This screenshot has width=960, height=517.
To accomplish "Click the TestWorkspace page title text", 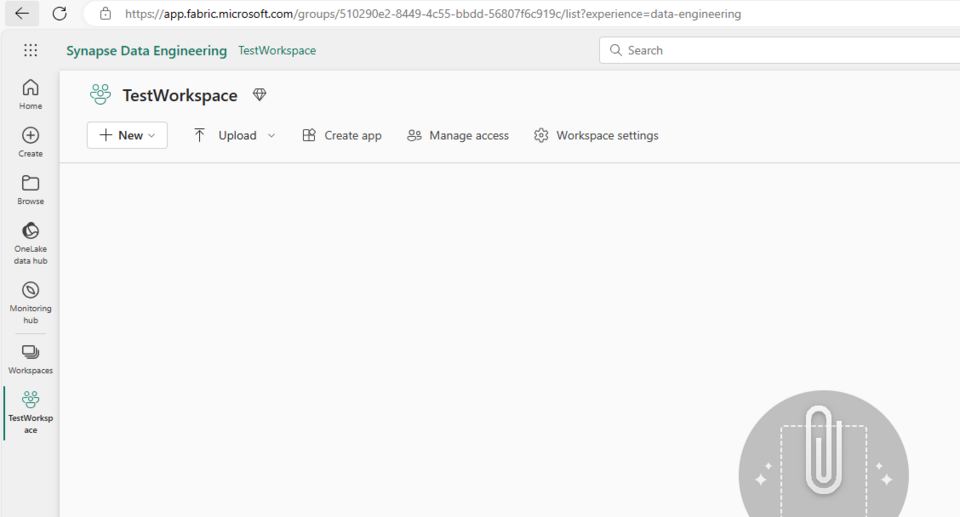I will tap(180, 95).
